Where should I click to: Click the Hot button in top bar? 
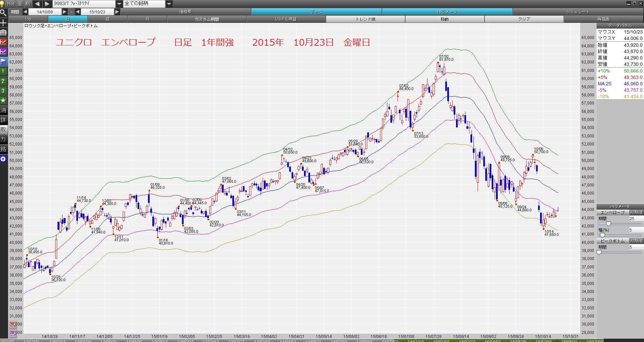pos(11,4)
